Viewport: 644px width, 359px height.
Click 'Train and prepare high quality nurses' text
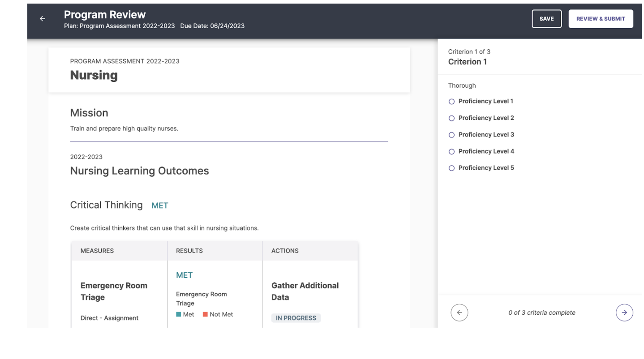point(124,128)
